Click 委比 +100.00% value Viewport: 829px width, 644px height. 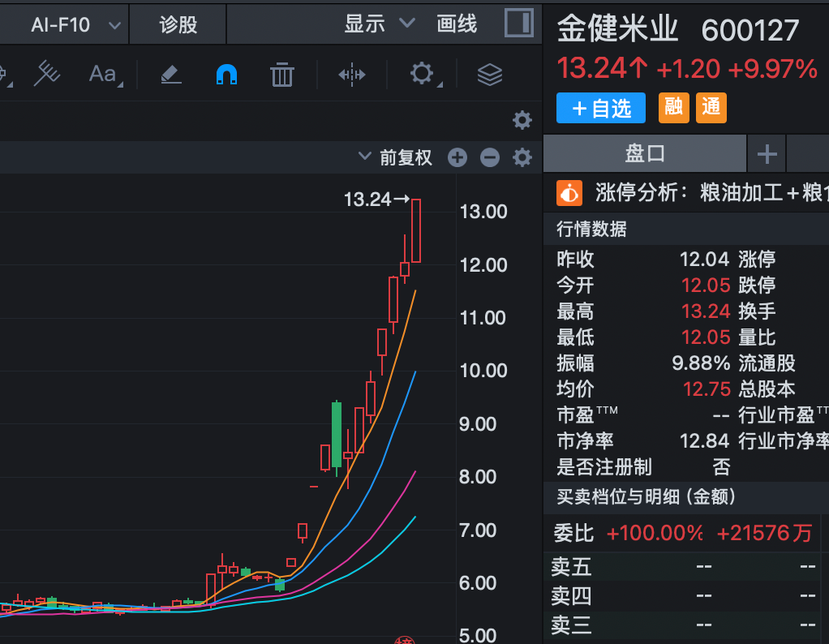655,533
